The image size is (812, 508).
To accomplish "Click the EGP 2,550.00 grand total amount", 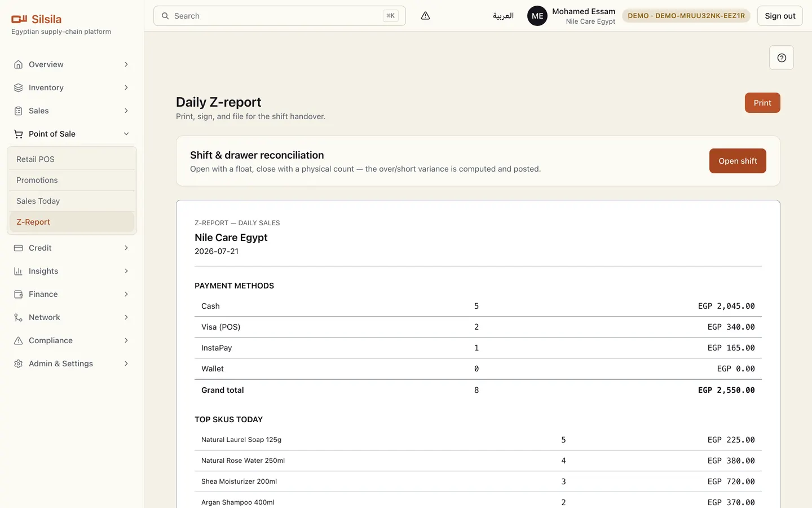I will (x=726, y=390).
